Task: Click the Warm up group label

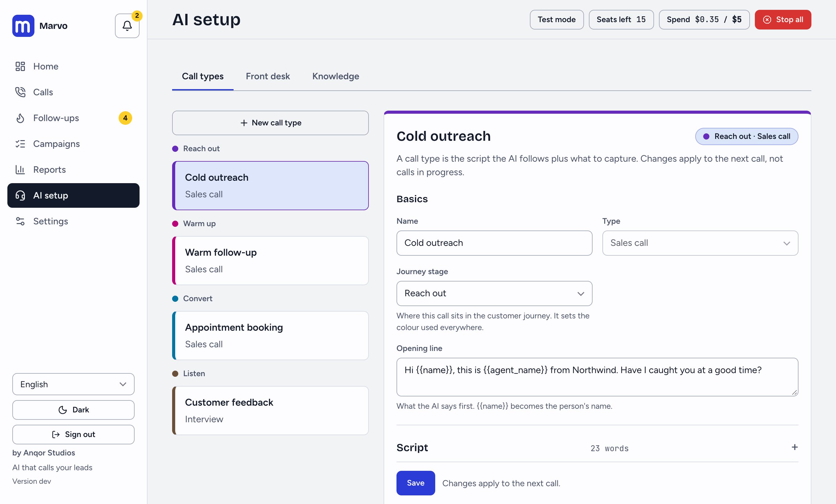Action: (199, 223)
